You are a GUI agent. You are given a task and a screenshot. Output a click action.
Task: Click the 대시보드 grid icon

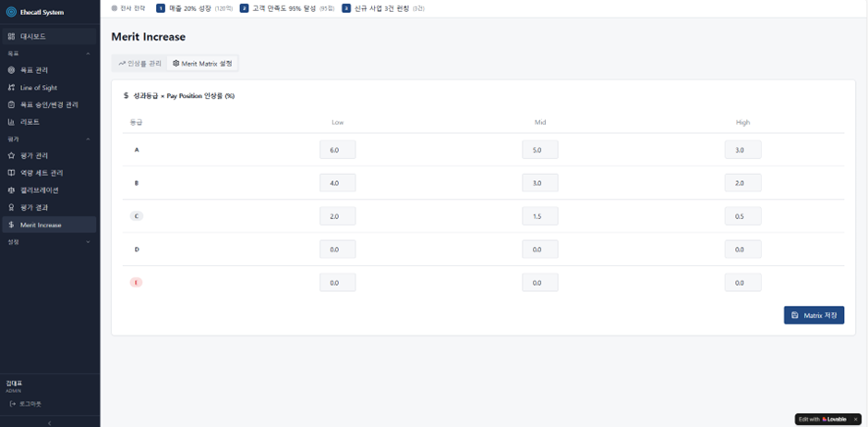[11, 37]
